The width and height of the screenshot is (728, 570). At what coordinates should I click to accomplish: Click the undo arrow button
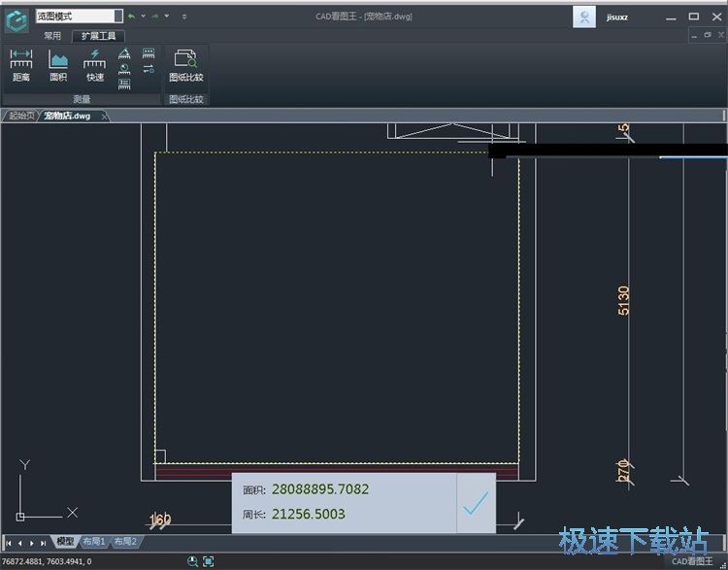point(132,17)
